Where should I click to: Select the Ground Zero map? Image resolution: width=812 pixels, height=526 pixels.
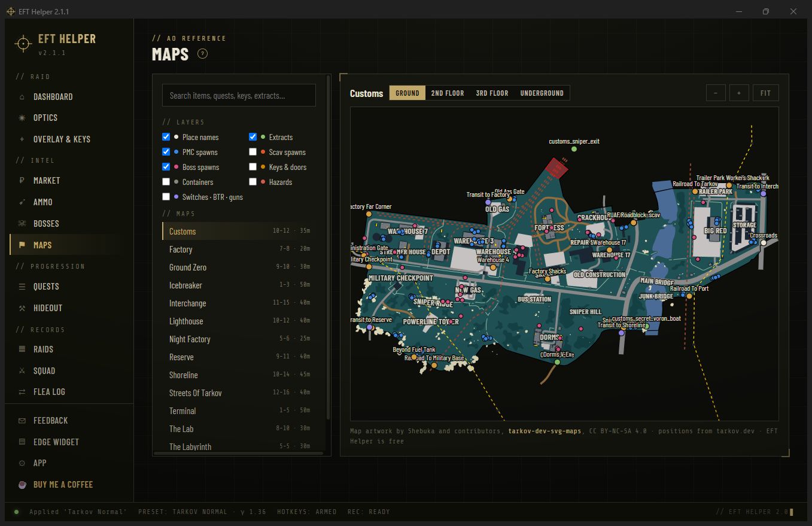click(x=240, y=267)
